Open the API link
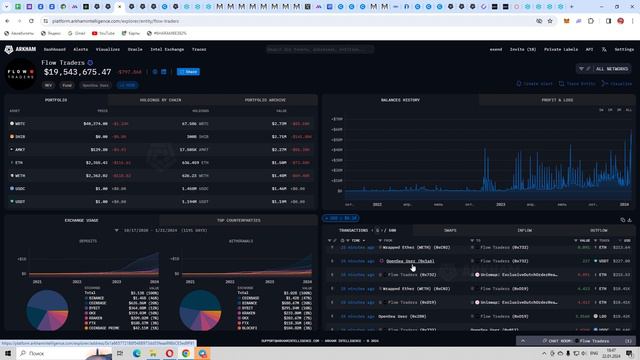 click(589, 49)
